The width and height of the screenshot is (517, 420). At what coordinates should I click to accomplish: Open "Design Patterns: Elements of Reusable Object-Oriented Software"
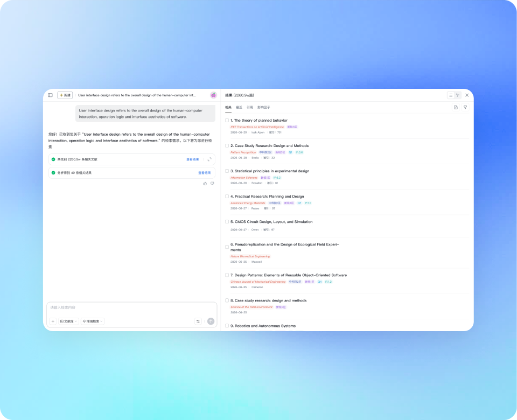point(291,275)
